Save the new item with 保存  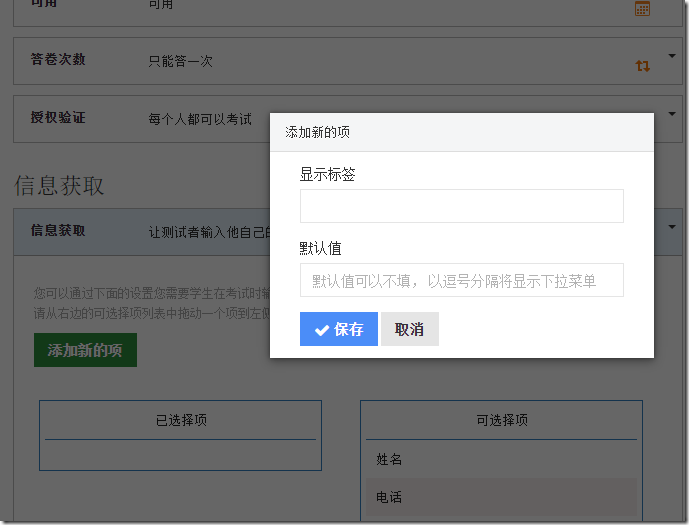[339, 329]
